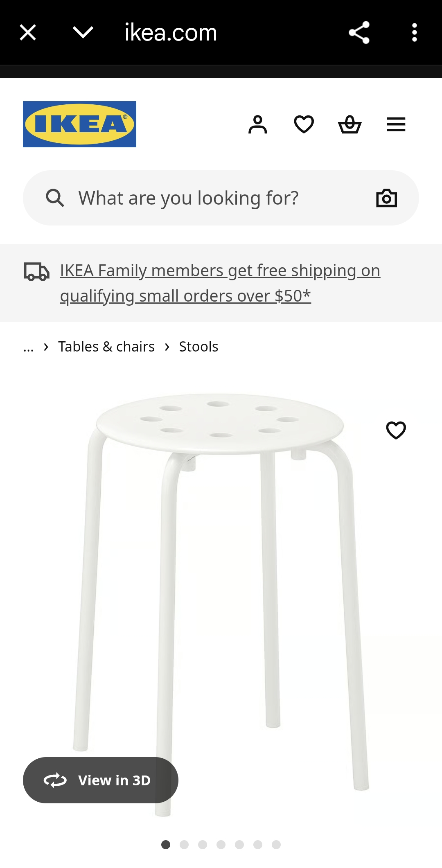Screen dimensions: 442x868
Task: Go to the Stools breadcrumb
Action: [198, 347]
